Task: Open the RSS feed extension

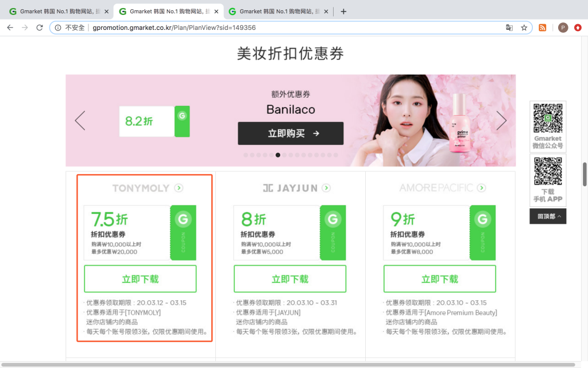Action: [542, 28]
